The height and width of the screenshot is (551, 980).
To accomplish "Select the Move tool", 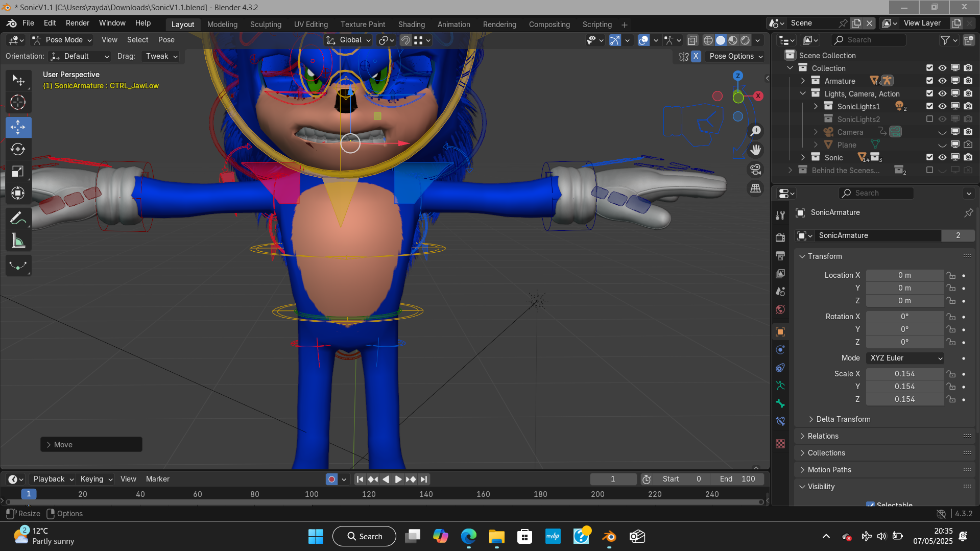I will point(18,127).
